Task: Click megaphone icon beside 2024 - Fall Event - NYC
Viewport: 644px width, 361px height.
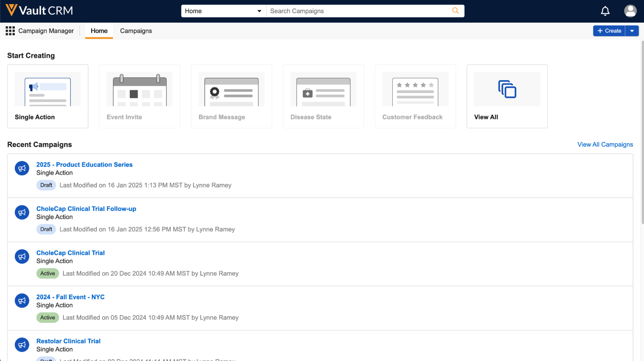Action: coord(22,301)
